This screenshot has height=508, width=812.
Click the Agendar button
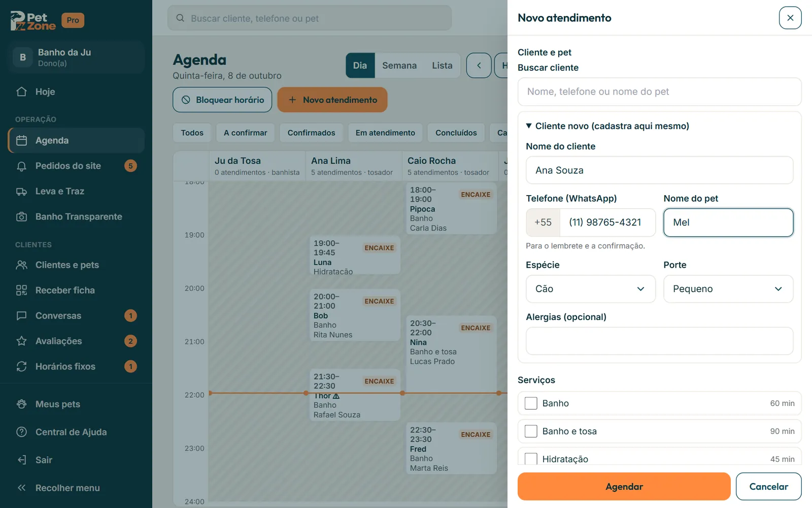click(x=624, y=487)
